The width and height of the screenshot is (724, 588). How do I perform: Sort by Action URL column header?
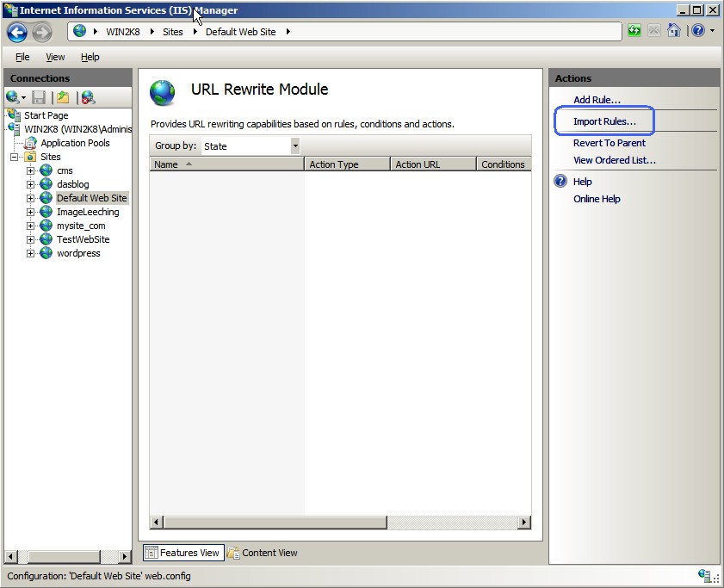coord(434,164)
